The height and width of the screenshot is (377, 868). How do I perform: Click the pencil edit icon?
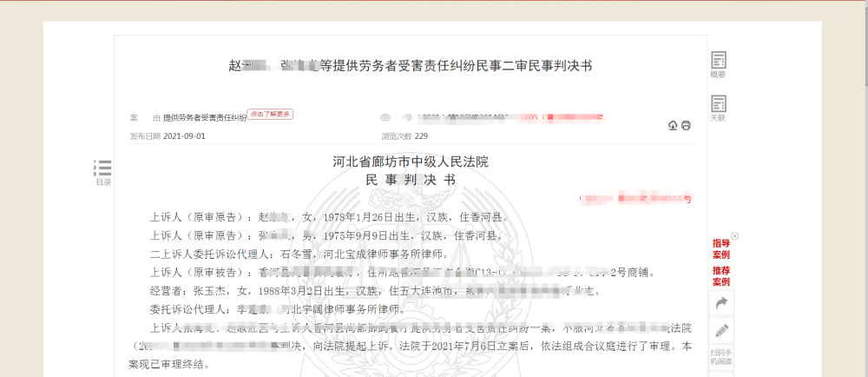coord(721,330)
